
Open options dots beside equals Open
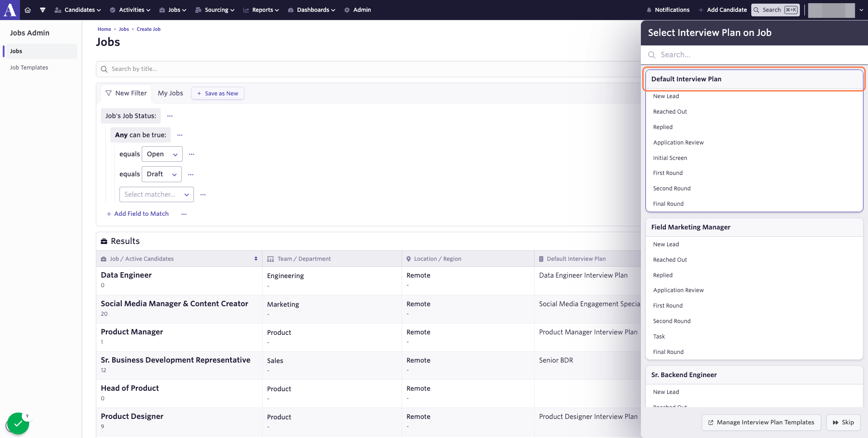point(192,154)
